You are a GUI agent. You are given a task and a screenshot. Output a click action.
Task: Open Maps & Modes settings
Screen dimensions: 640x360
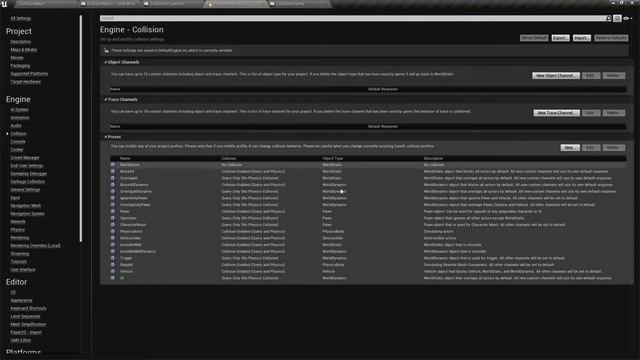24,50
